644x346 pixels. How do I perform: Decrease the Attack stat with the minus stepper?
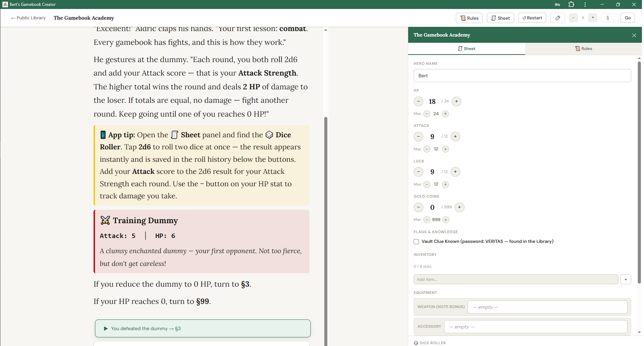coord(418,137)
